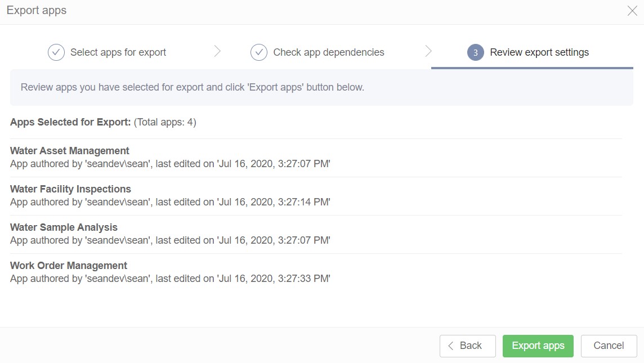The height and width of the screenshot is (363, 644).
Task: Click the Apps Selected for Export heading
Action: 70,122
